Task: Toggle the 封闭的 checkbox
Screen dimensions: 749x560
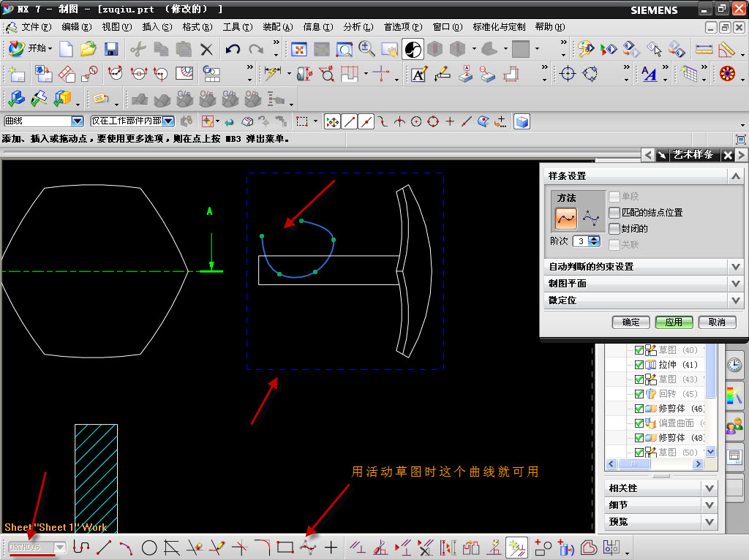Action: click(x=614, y=229)
